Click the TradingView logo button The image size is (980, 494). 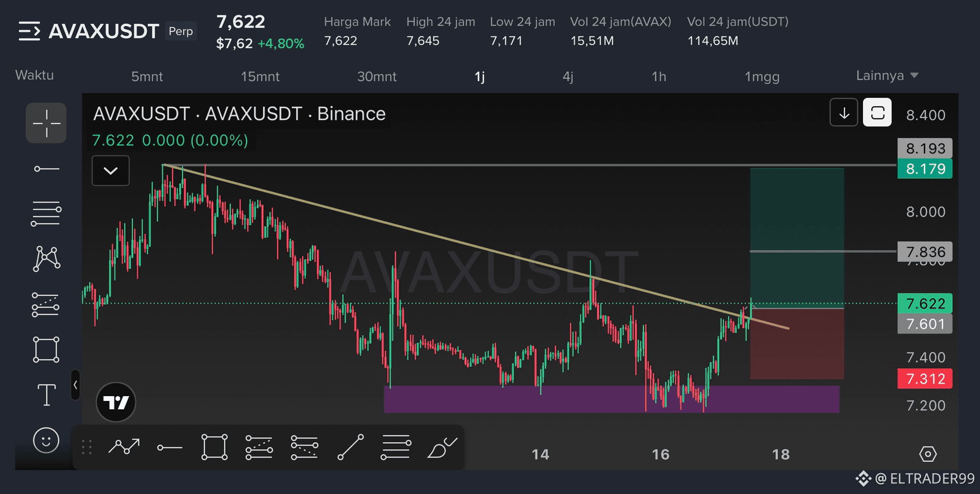pos(116,402)
